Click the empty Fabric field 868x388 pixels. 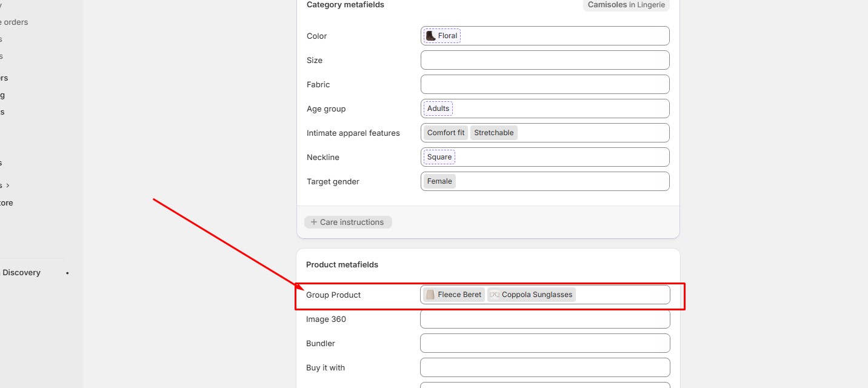pos(545,84)
